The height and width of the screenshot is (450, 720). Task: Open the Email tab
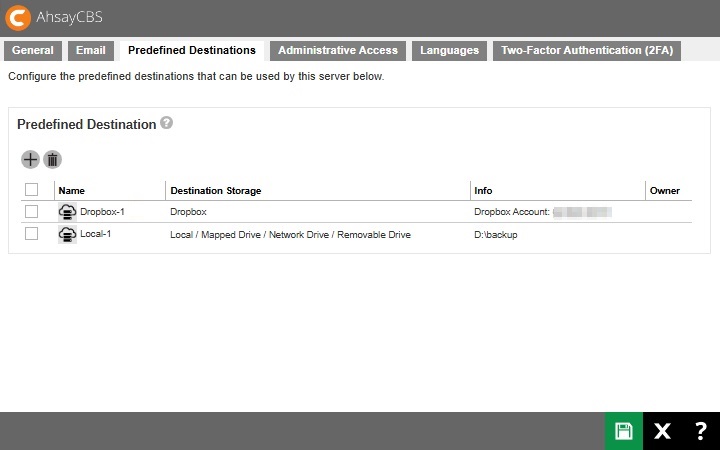click(90, 50)
